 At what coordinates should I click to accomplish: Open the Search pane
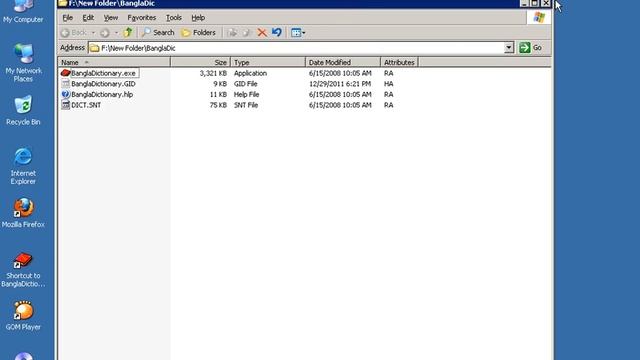pyautogui.click(x=158, y=33)
